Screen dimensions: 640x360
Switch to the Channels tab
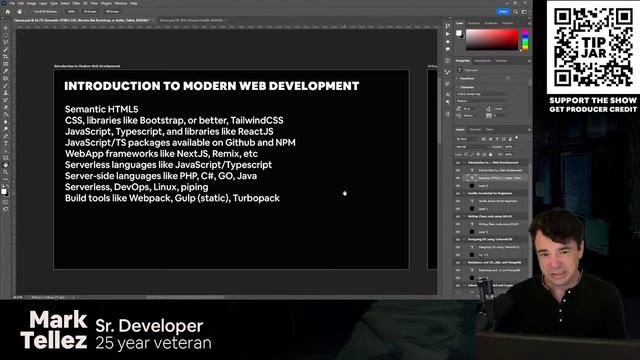coord(475,129)
